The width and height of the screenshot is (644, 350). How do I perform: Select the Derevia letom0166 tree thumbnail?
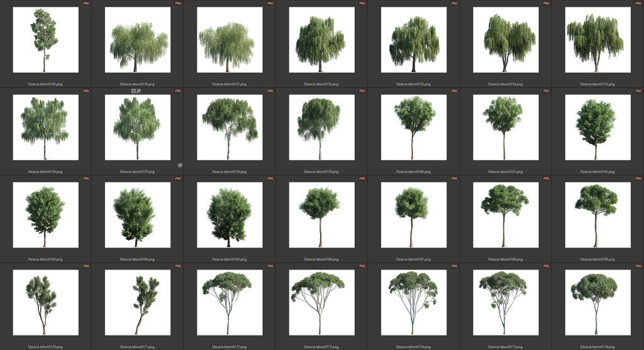tap(321, 215)
